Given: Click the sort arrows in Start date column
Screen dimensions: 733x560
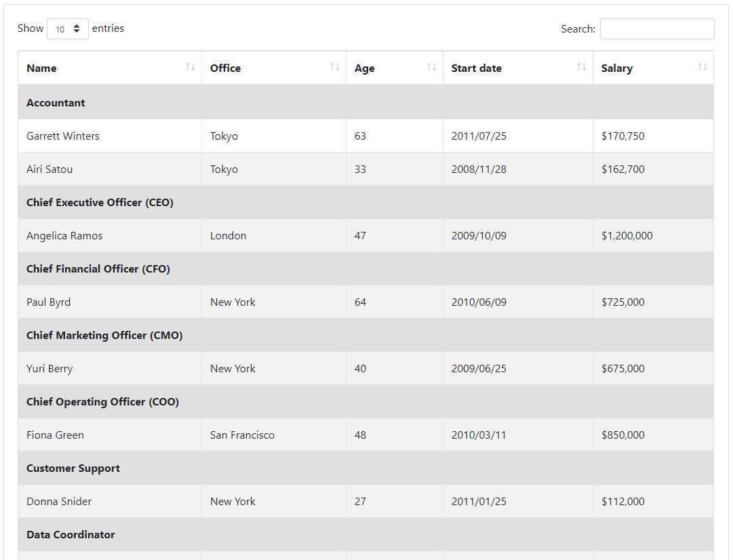Looking at the screenshot, I should pos(582,67).
